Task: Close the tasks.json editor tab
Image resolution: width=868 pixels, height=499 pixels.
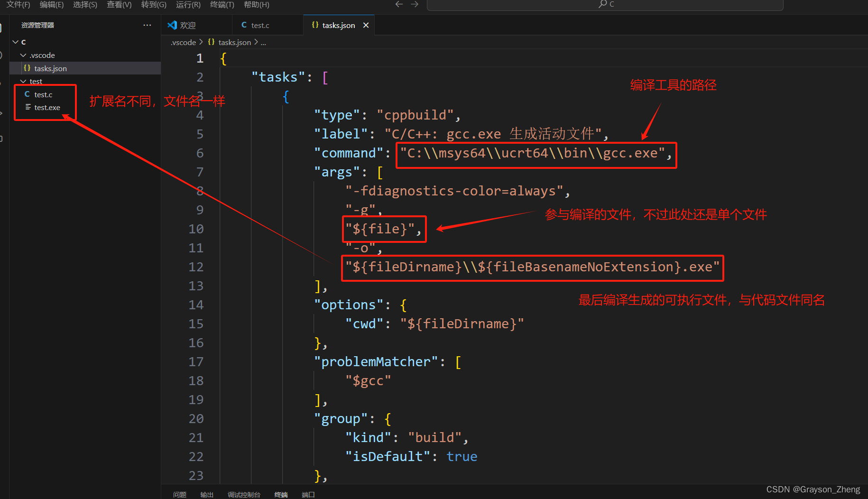Action: pyautogui.click(x=366, y=25)
